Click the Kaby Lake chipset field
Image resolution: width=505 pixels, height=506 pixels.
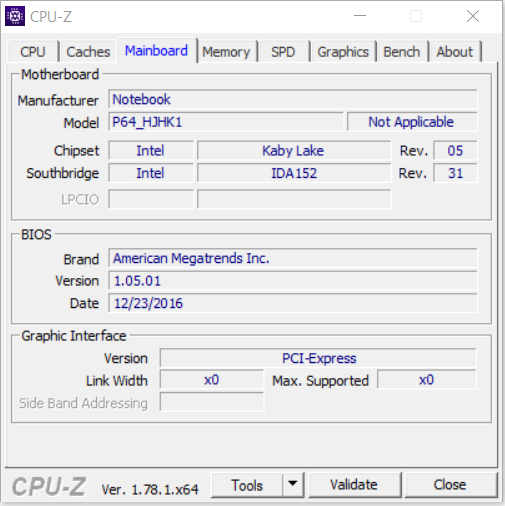click(294, 150)
